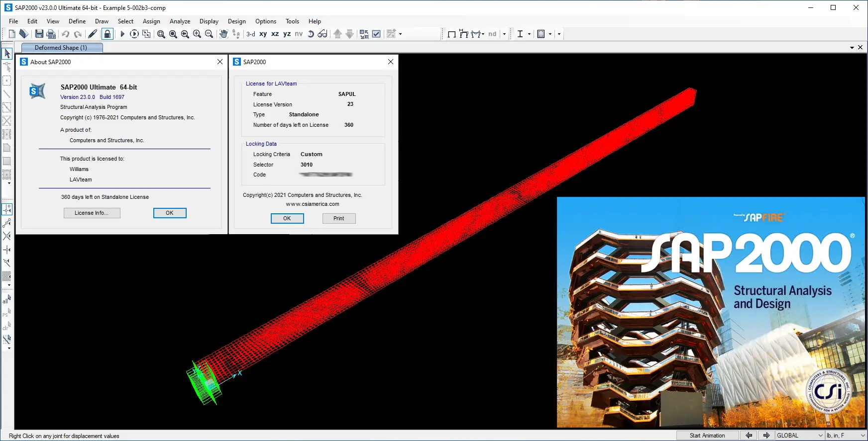Expand the I-section design dropdown arrow
868x441 pixels.
coord(529,34)
